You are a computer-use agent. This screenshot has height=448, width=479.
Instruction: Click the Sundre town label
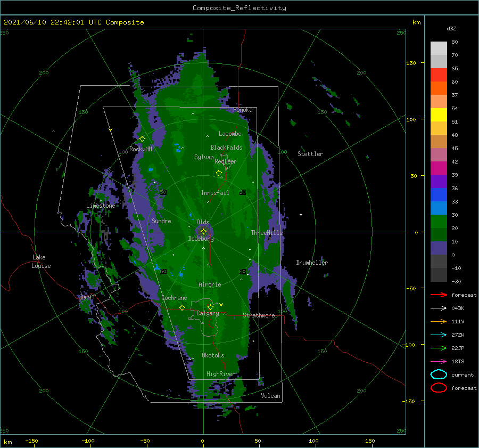click(161, 221)
